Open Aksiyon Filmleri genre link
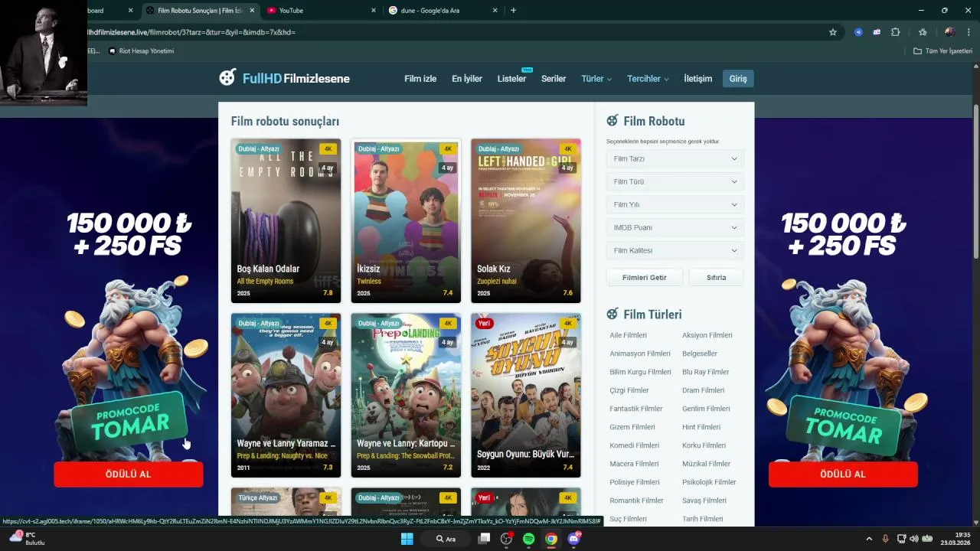Image resolution: width=980 pixels, height=551 pixels. coord(707,335)
